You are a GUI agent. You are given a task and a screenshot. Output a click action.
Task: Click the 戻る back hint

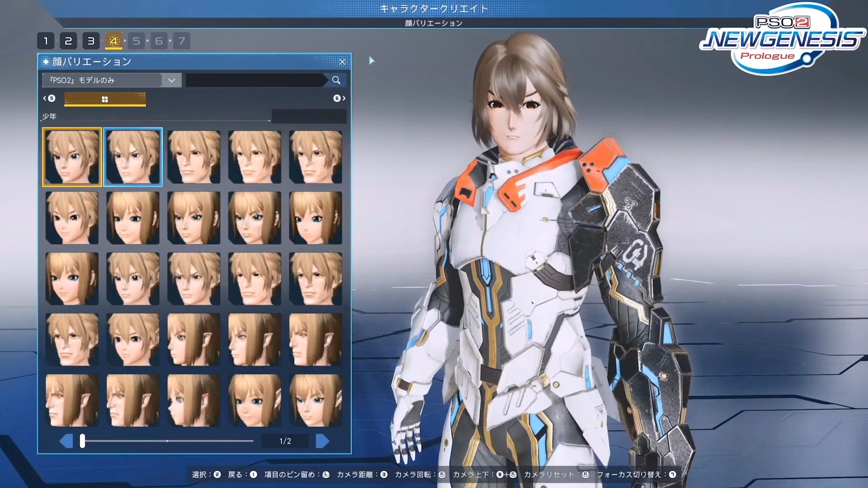pyautogui.click(x=242, y=474)
